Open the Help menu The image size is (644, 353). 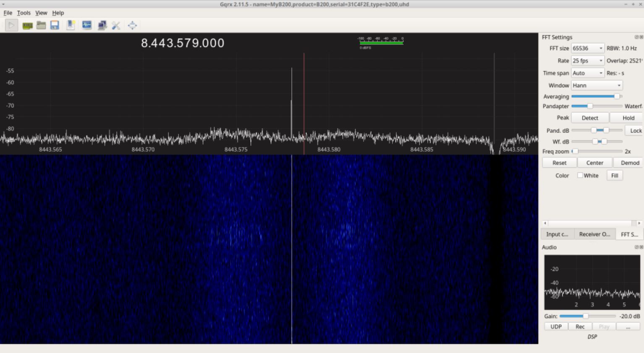point(58,13)
